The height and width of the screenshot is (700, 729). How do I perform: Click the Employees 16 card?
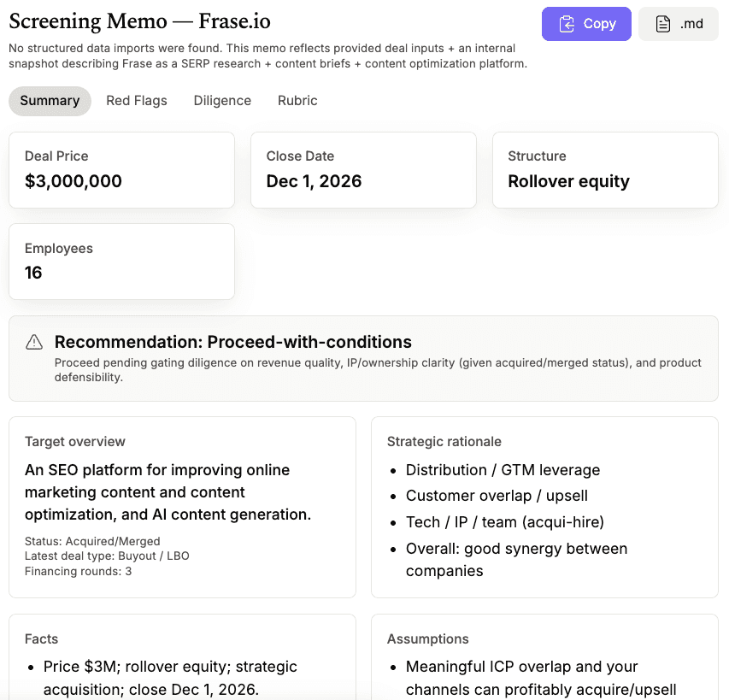click(121, 262)
